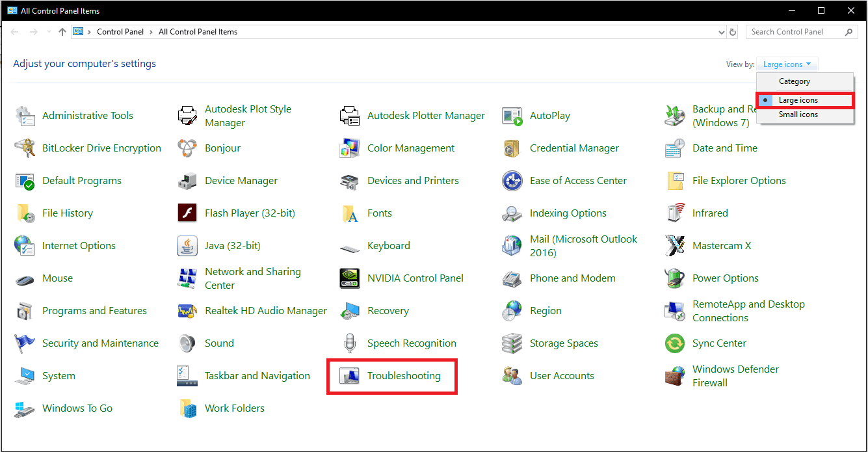Open the BitLocker Drive Encryption icon

pos(25,148)
